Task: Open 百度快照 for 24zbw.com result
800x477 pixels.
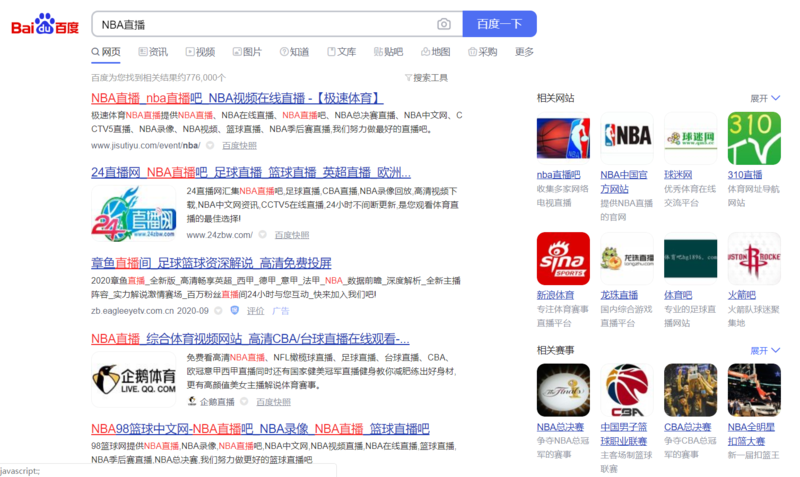Action: pos(292,235)
